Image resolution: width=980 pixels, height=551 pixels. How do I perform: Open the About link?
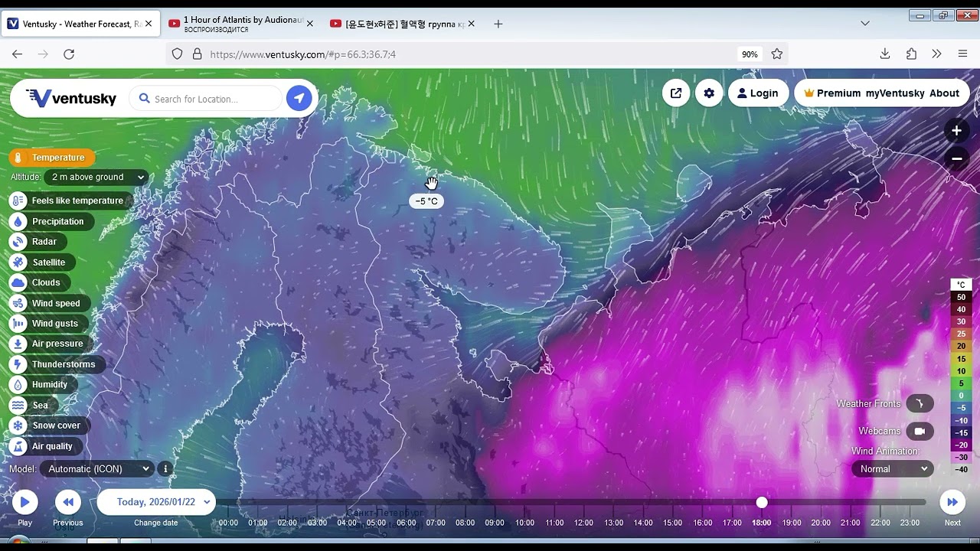point(944,93)
